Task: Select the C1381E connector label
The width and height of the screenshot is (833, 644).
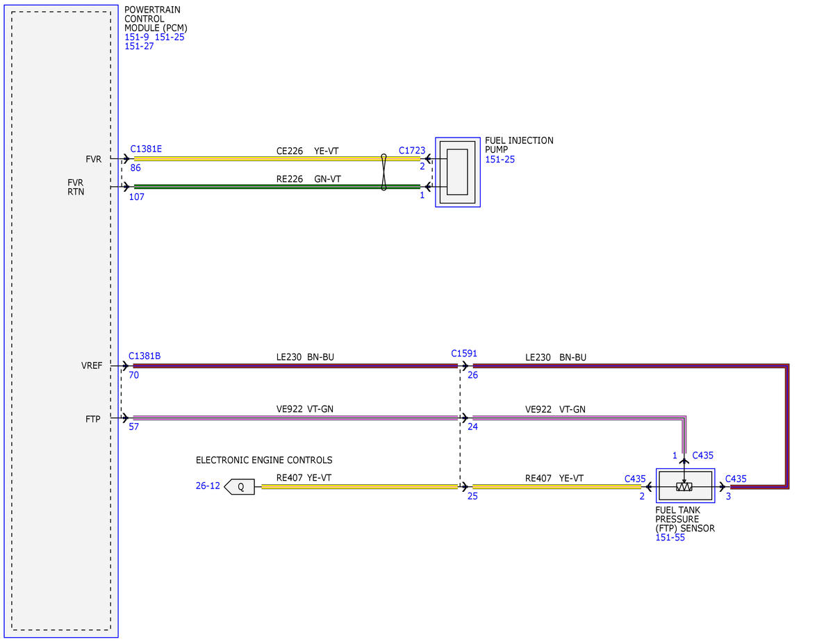Action: tap(146, 149)
